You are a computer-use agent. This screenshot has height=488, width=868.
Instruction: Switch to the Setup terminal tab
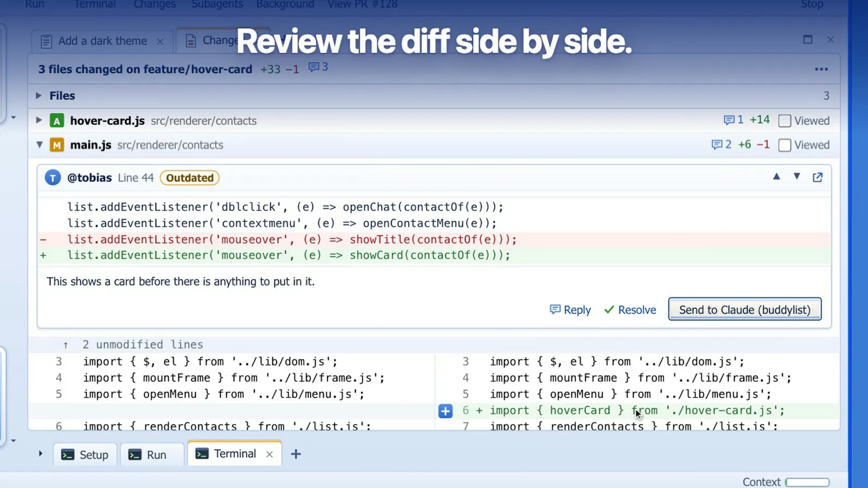(x=85, y=454)
